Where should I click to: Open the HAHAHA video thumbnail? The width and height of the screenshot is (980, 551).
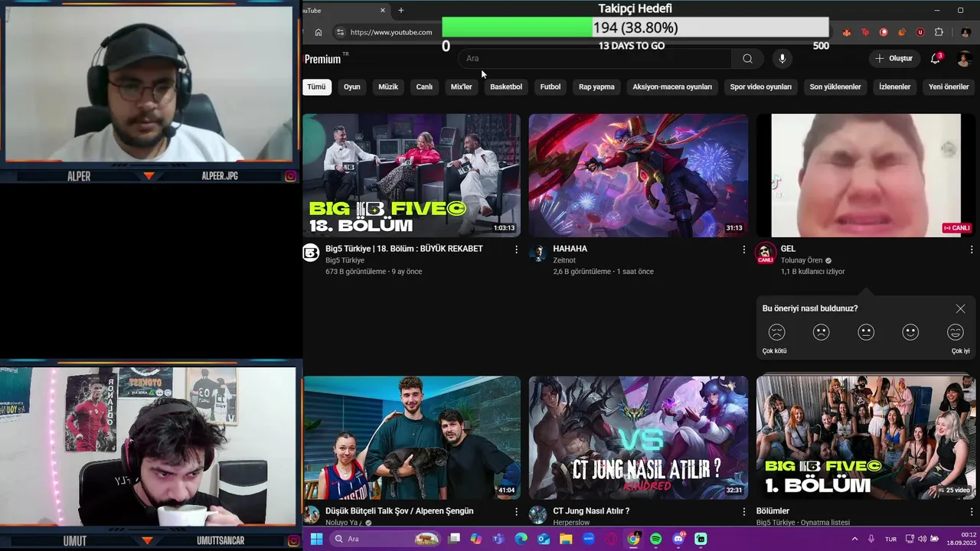(639, 175)
